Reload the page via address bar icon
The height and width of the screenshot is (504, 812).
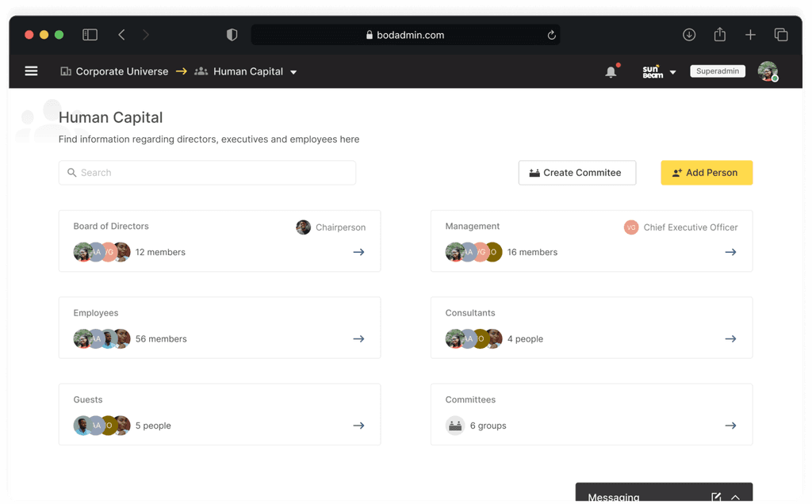551,35
